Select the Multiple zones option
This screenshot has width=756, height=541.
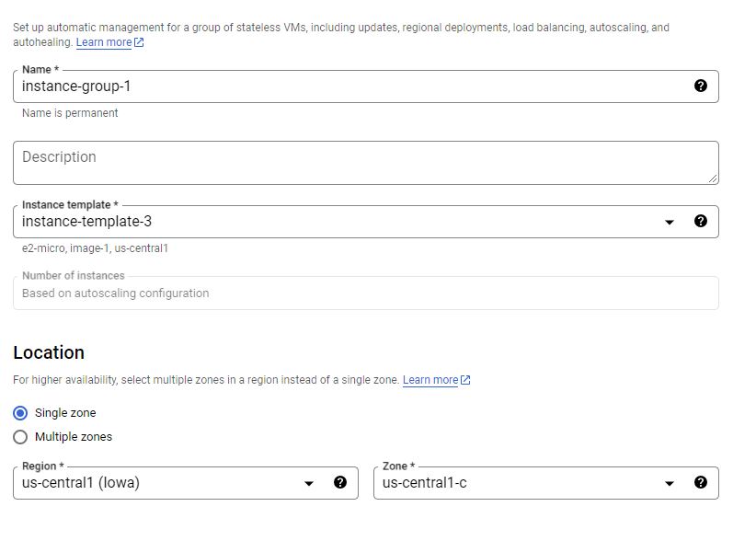pos(20,436)
